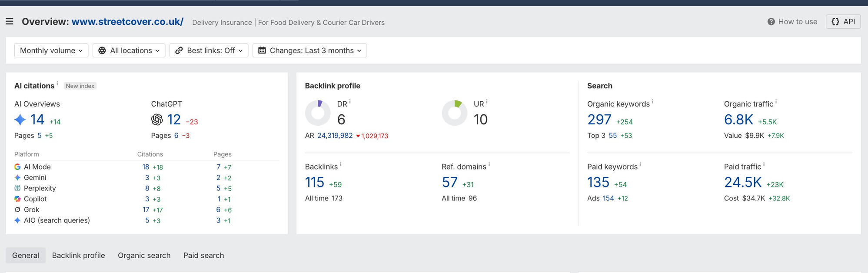Click the Grok pages value 6
868x273 pixels.
point(219,210)
